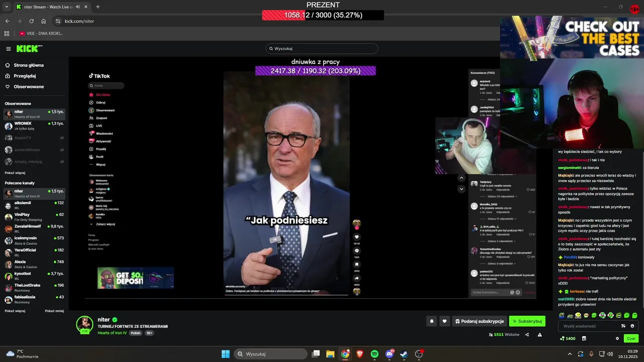The image size is (644, 362).
Task: Go to previous TikTok video arrow
Action: coord(461,177)
